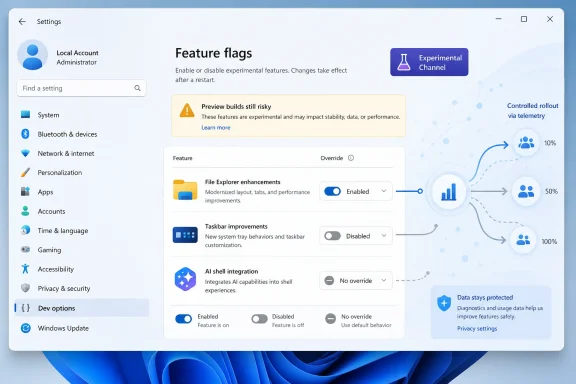Click the Experimental Channel button
This screenshot has width=576, height=384.
tap(429, 62)
